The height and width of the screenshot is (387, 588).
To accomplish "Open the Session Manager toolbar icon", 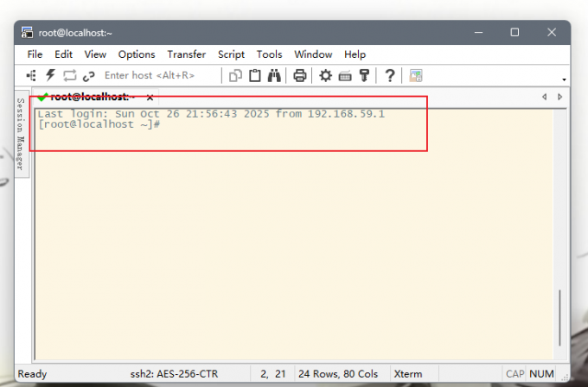I will tap(32, 76).
